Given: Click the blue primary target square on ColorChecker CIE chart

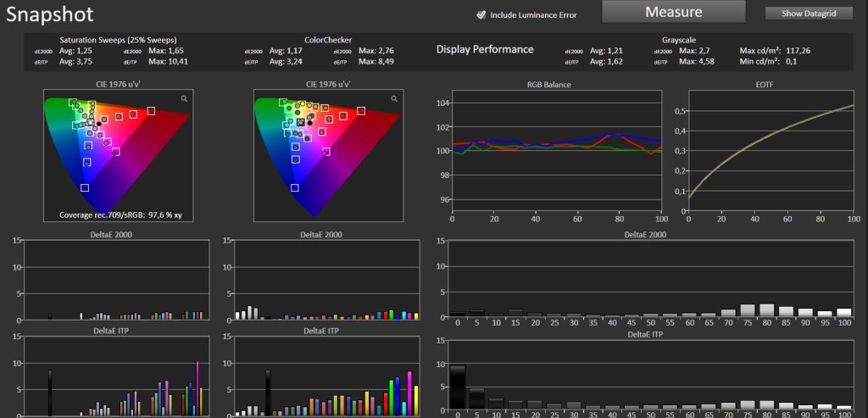Looking at the screenshot, I should [x=294, y=187].
